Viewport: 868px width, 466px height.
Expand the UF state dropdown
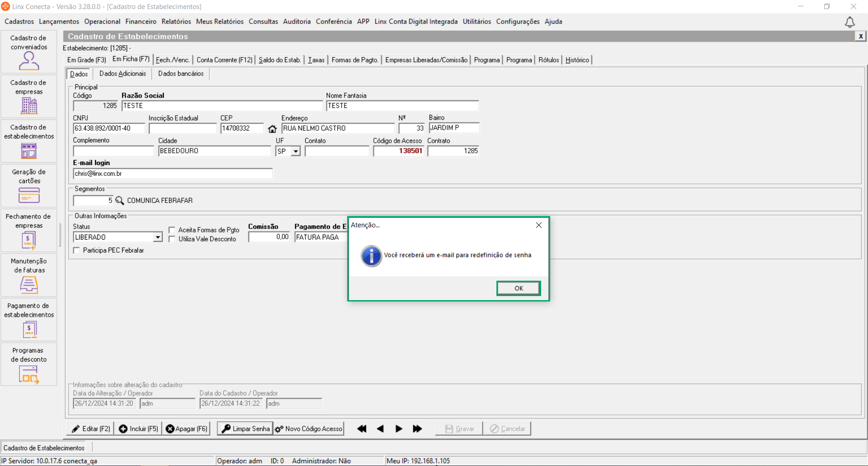point(296,151)
